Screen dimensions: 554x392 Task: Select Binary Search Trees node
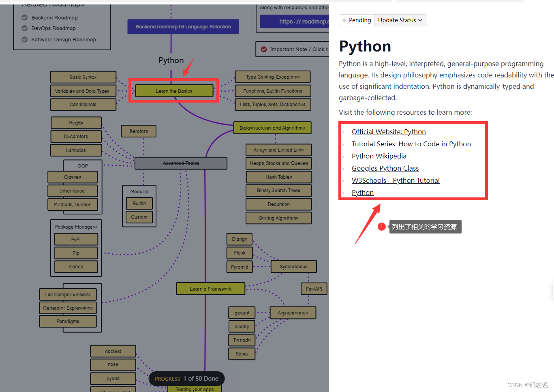coord(279,190)
